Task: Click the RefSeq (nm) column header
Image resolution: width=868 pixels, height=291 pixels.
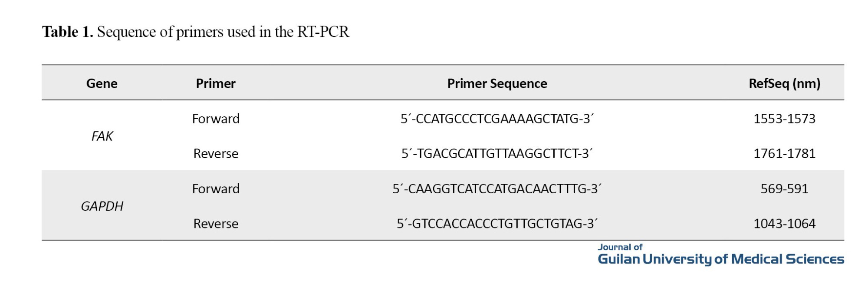Action: 784,83
